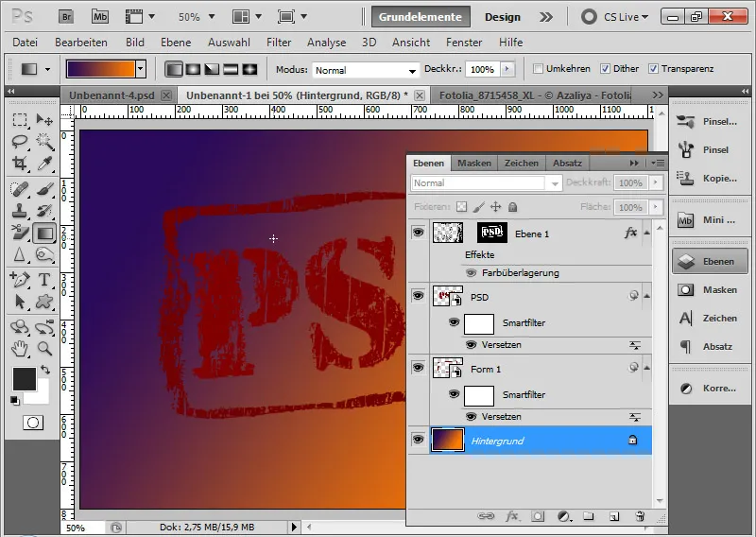Image resolution: width=756 pixels, height=537 pixels.
Task: Select the Gradient tool
Action: pyautogui.click(x=44, y=233)
